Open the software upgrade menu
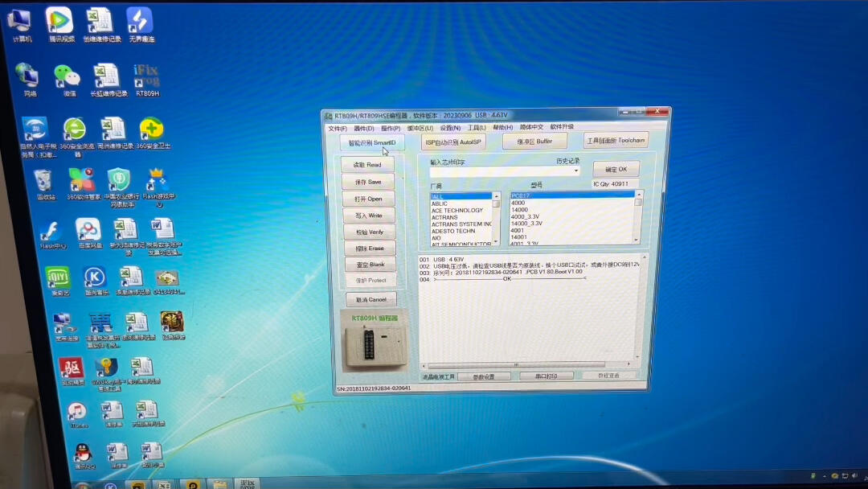This screenshot has width=868, height=489. (x=562, y=127)
